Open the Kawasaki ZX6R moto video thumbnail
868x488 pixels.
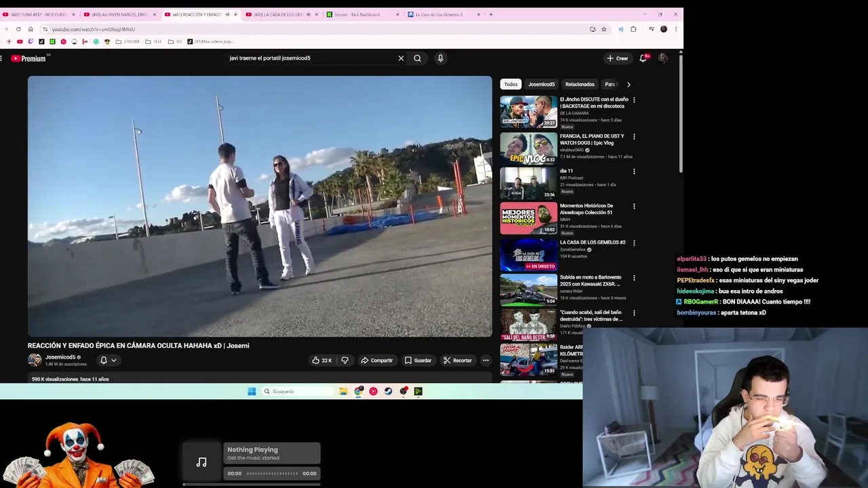point(528,290)
